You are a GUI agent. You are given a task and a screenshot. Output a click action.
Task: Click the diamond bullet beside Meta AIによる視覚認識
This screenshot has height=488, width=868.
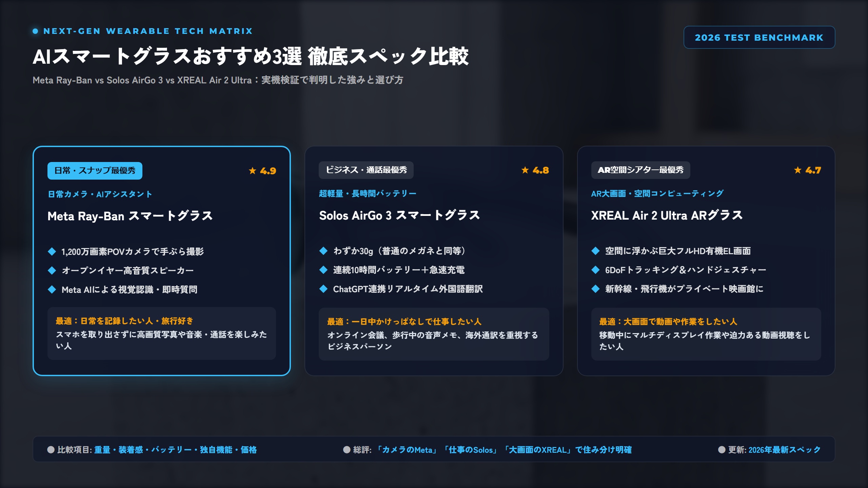(x=52, y=289)
